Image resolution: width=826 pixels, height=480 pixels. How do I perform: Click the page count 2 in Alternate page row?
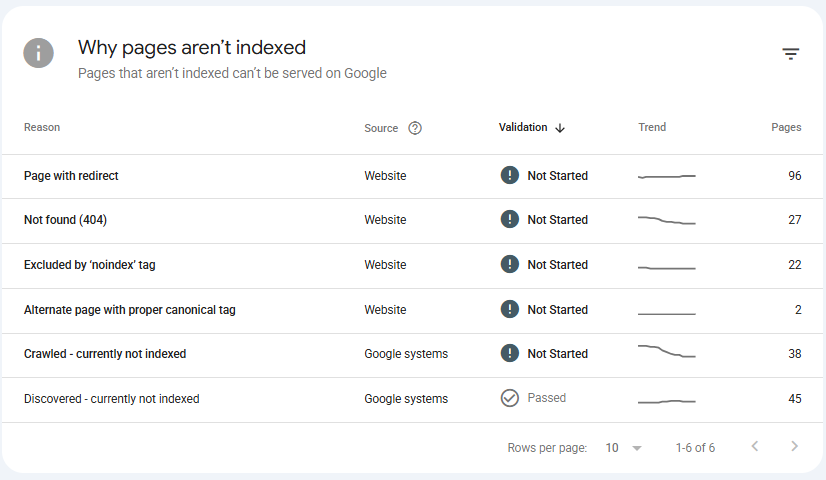click(x=798, y=310)
